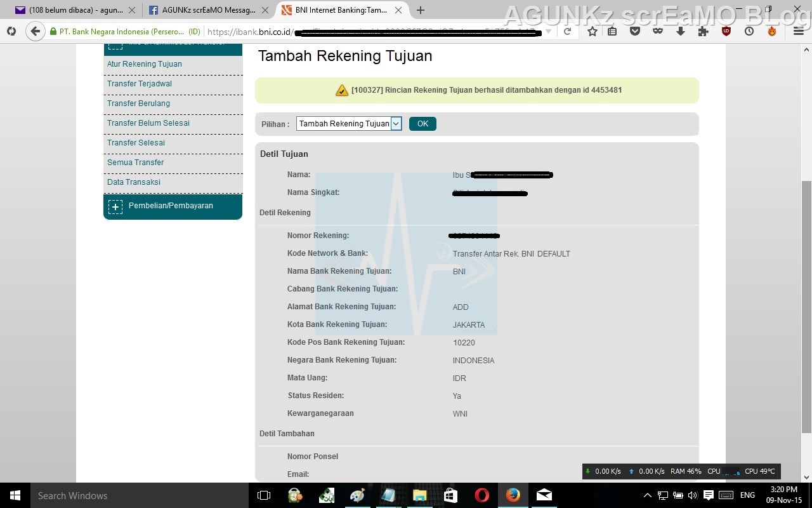Open the Pilihan dropdown Tambah Rekening Tujuan
Viewport: 812px width, 508px height.
349,124
